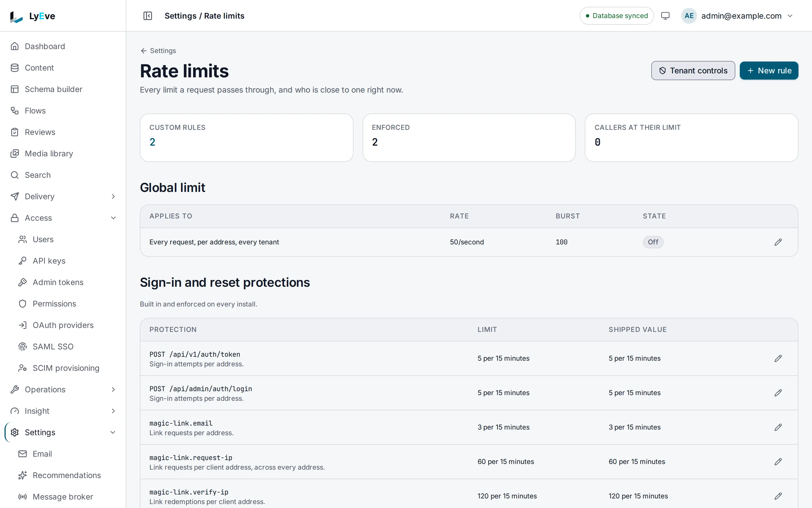The image size is (812, 508).
Task: Collapse the Access section
Action: [63, 218]
